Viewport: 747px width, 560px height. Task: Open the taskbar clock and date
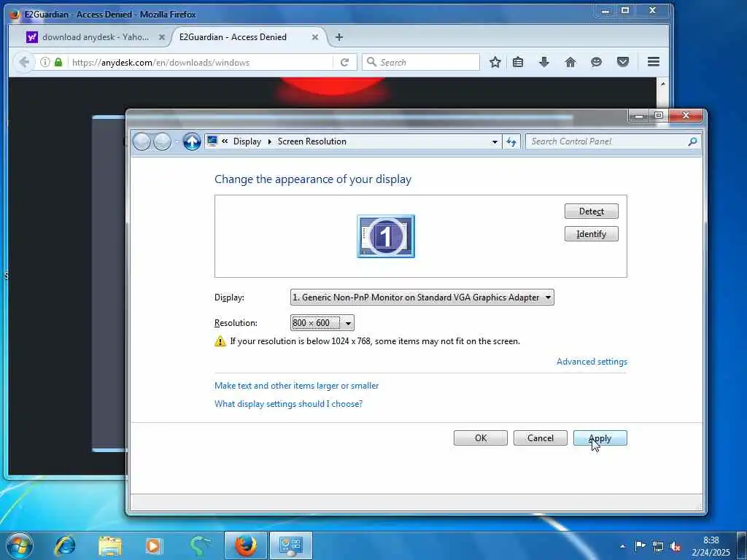pos(711,546)
